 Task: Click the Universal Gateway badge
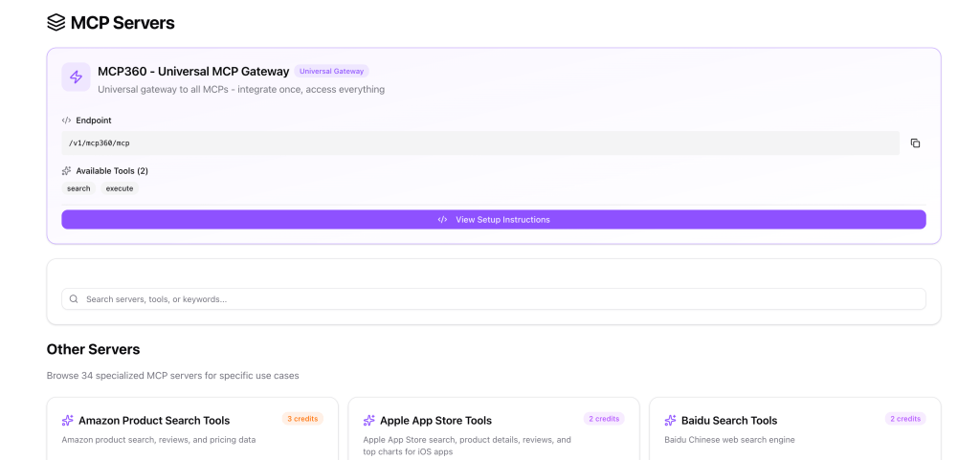point(331,71)
